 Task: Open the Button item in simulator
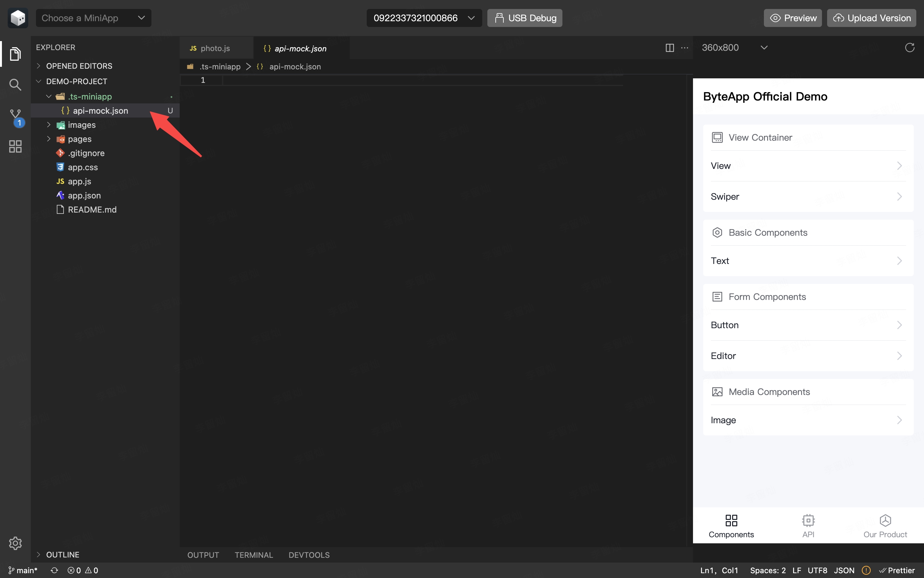point(808,325)
